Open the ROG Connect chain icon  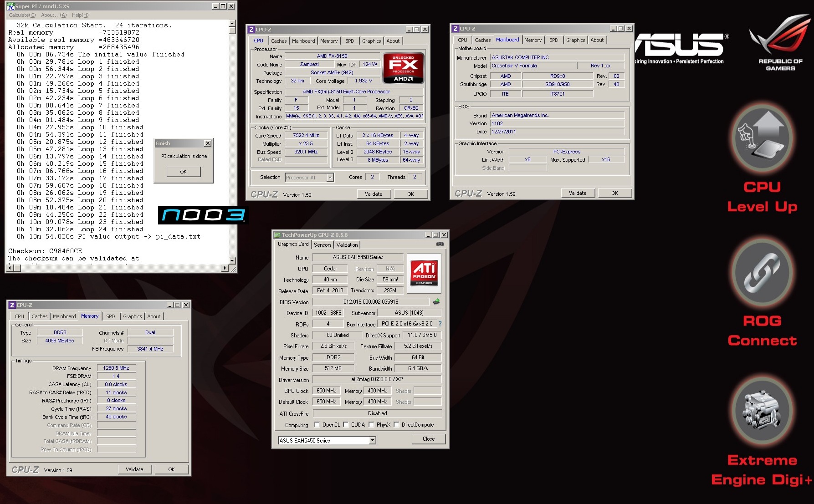click(x=762, y=273)
